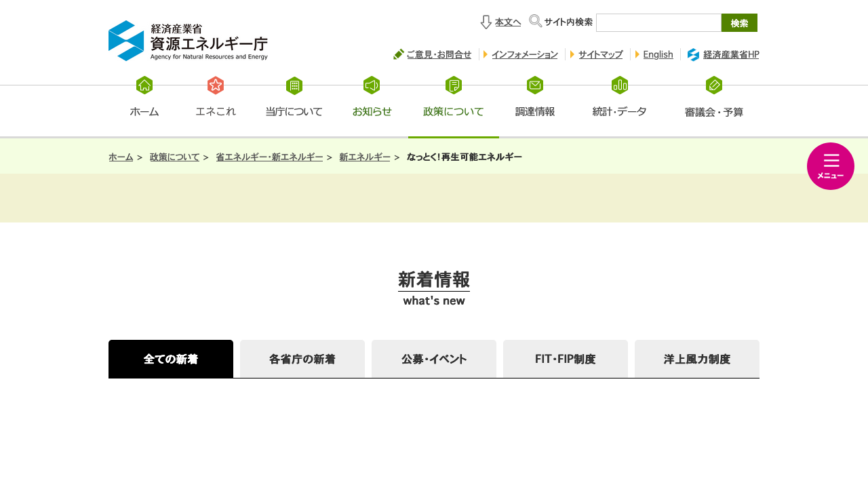This screenshot has width=868, height=485.
Task: Open the pink メニュー hamburger button
Action: pos(830,166)
